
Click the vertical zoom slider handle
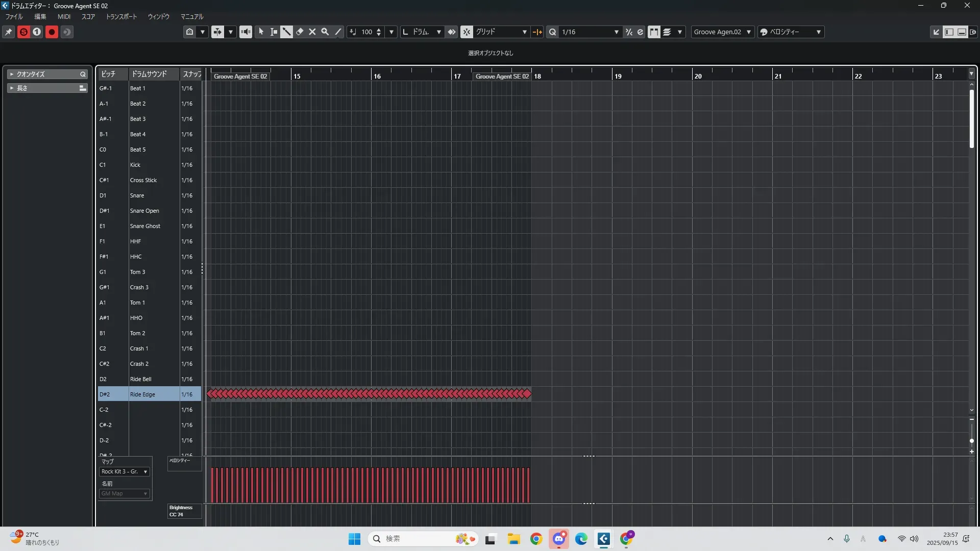pyautogui.click(x=971, y=440)
